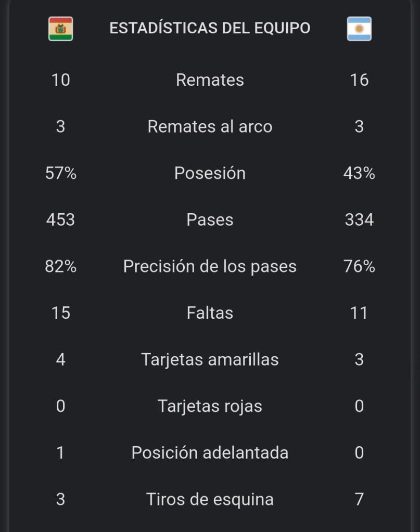The image size is (420, 532).
Task: Open the Remates al arco row
Action: (x=210, y=126)
